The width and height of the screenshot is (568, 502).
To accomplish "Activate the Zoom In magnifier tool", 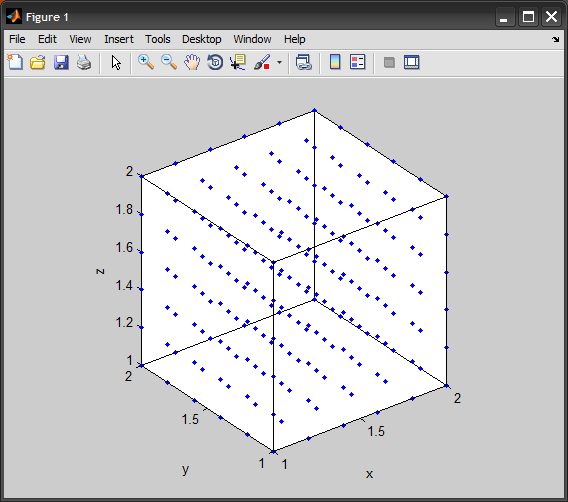I will (146, 62).
